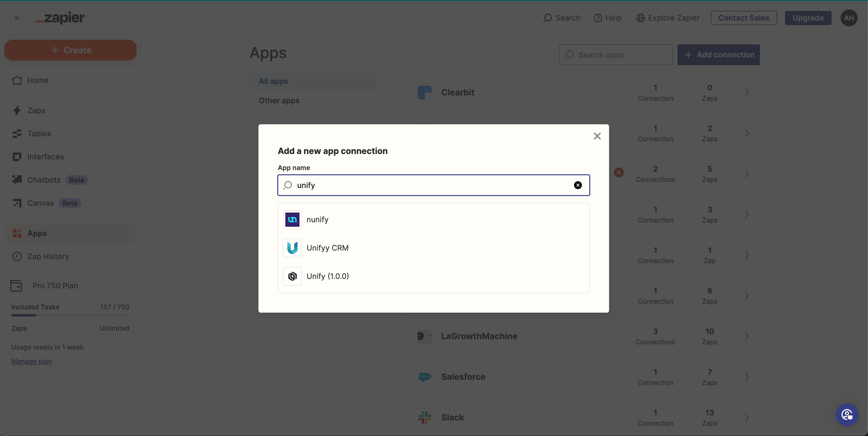
Task: Select the Chatbots Beta icon
Action: [x=17, y=180]
